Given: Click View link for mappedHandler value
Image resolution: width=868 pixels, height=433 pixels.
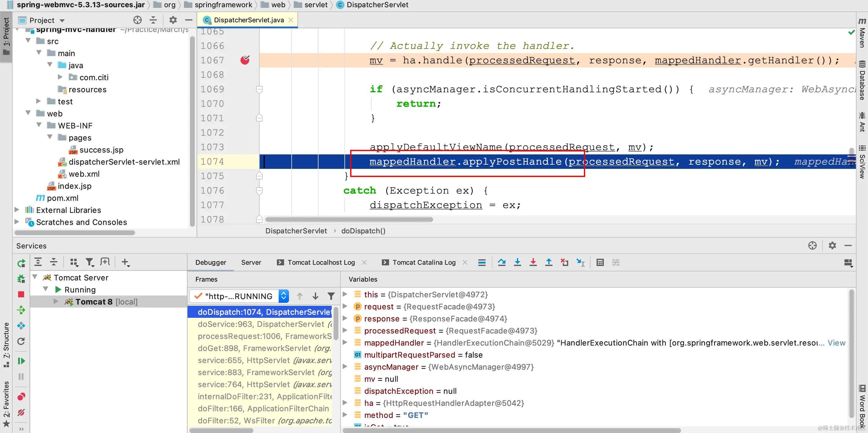Looking at the screenshot, I should point(837,343).
